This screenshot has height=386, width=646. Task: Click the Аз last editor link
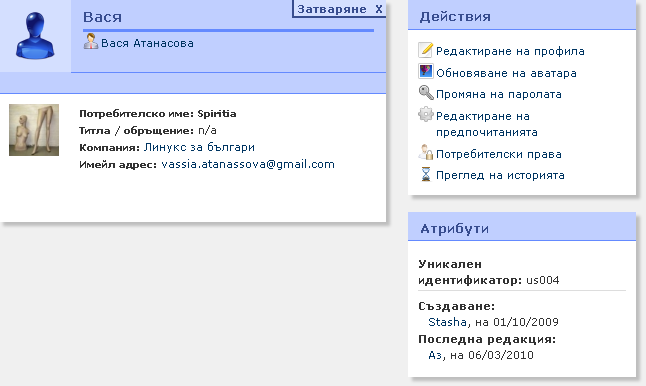click(435, 355)
